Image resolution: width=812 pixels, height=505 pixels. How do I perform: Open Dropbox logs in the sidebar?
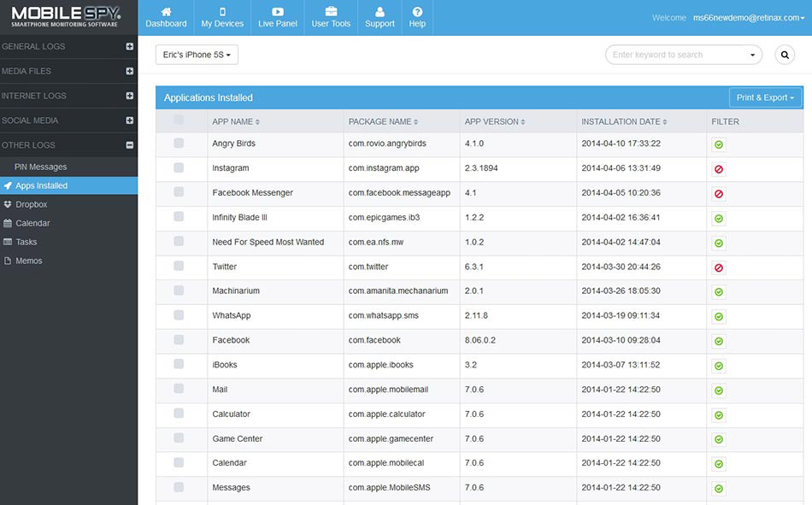pos(31,204)
